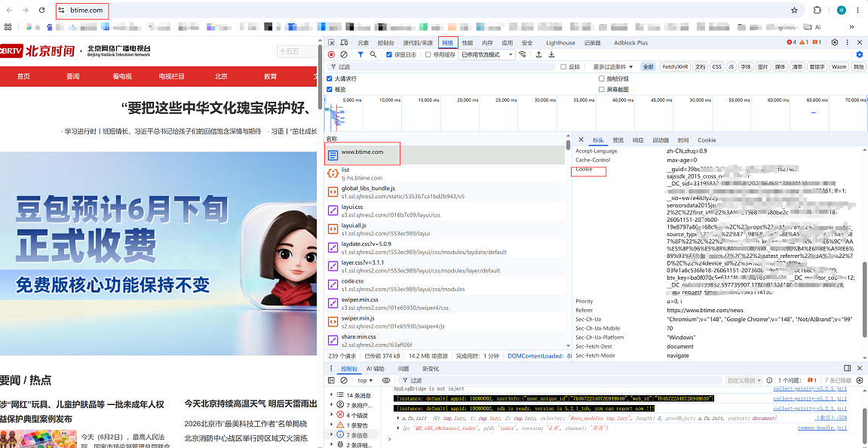Switch to the AI 辅助 drawer tab
This screenshot has height=448, width=868.
[375, 368]
